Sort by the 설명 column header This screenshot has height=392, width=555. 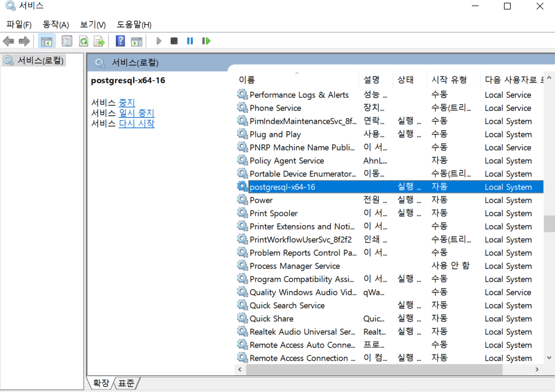[x=376, y=80]
